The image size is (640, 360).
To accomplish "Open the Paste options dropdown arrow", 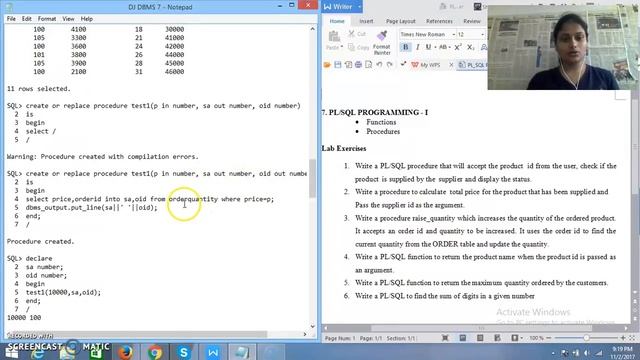I will pyautogui.click(x=341, y=47).
